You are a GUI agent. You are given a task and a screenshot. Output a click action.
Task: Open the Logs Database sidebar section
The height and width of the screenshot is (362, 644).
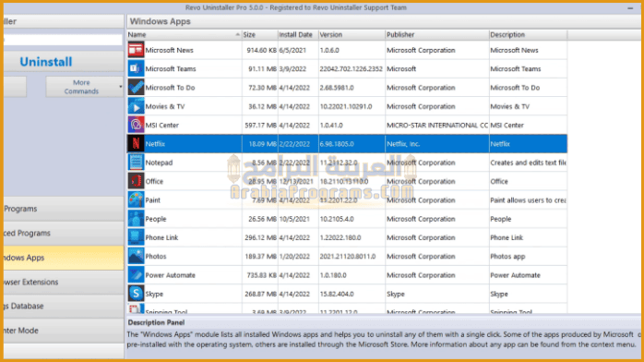pyautogui.click(x=63, y=306)
